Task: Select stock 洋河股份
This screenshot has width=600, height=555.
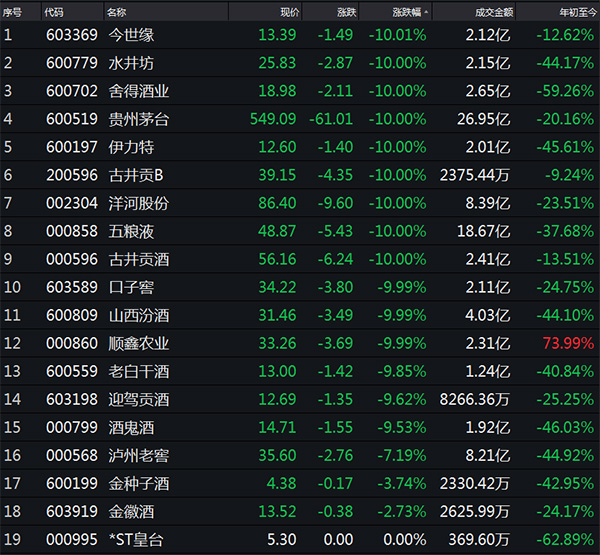Action: (139, 203)
